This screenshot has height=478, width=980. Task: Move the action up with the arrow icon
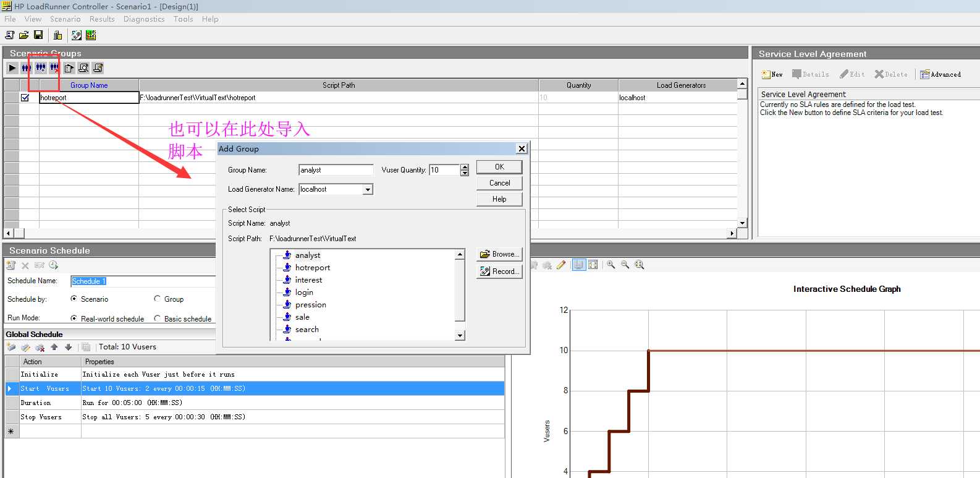coord(54,347)
